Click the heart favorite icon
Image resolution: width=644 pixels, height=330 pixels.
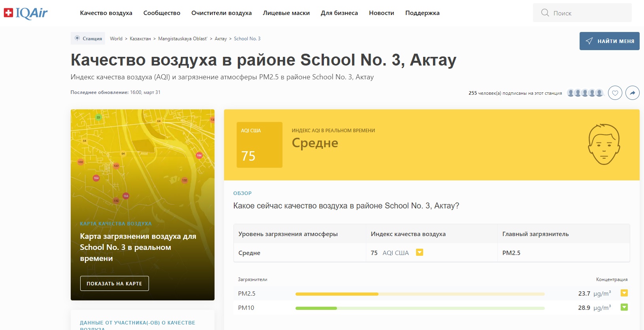click(615, 93)
